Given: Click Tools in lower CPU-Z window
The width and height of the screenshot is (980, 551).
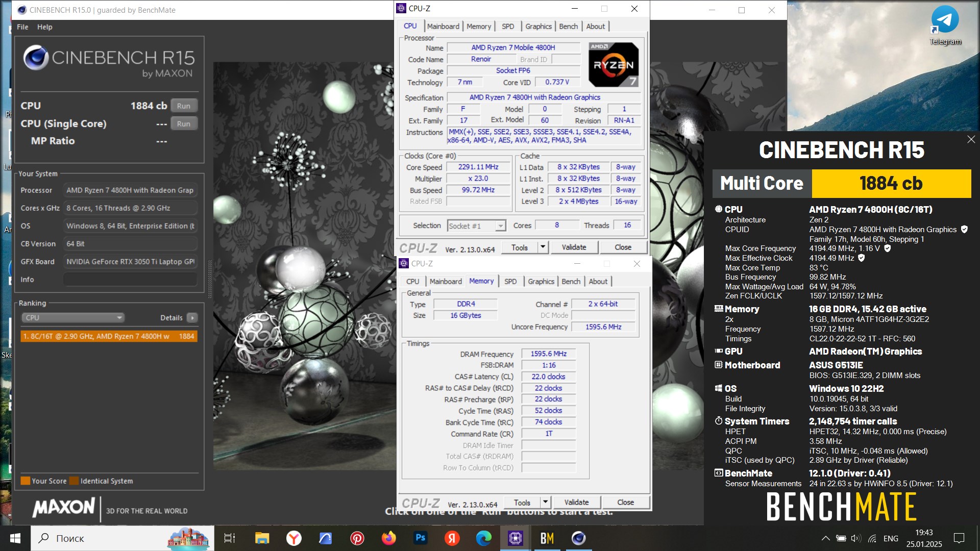Looking at the screenshot, I should [522, 503].
